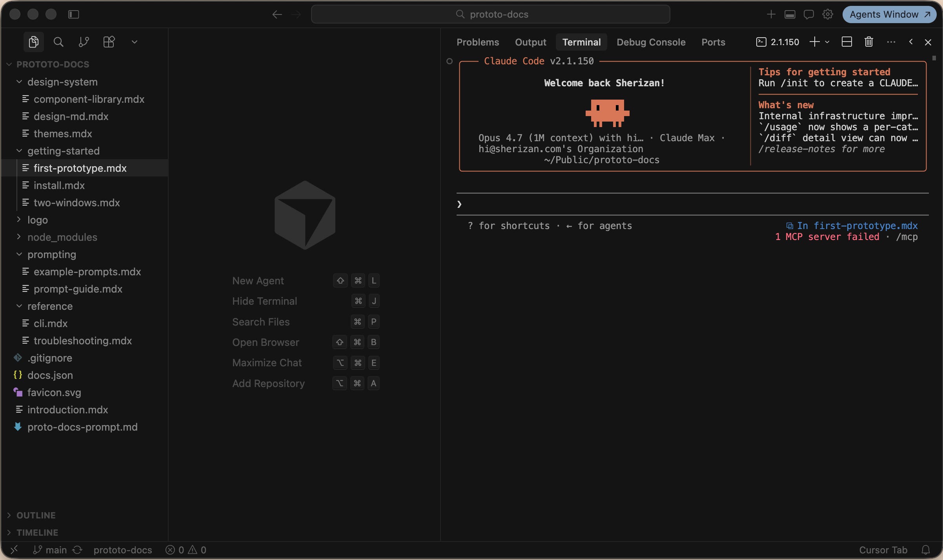The image size is (943, 560).
Task: Open the Ports tab
Action: tap(713, 42)
